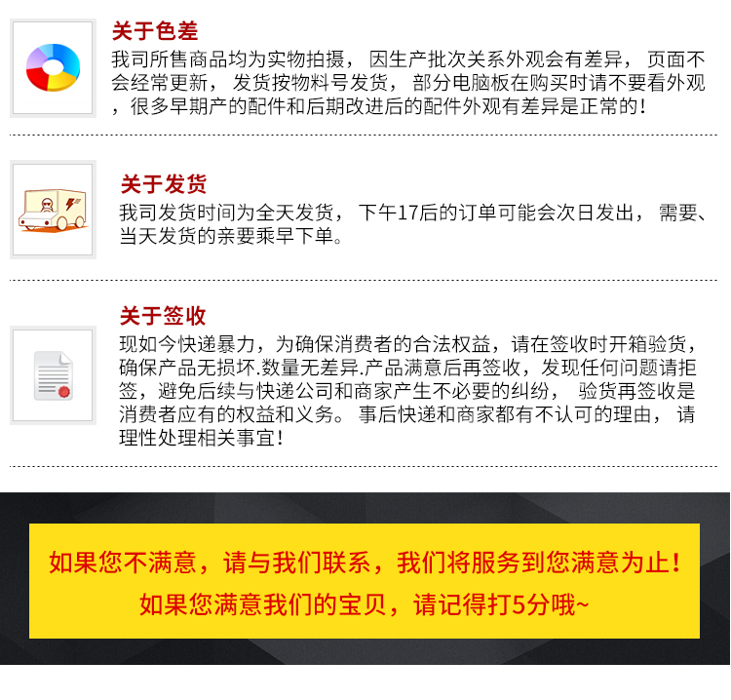Screen dimensions: 731x700
Task: Select the 关于色差 heading
Action: click(155, 31)
